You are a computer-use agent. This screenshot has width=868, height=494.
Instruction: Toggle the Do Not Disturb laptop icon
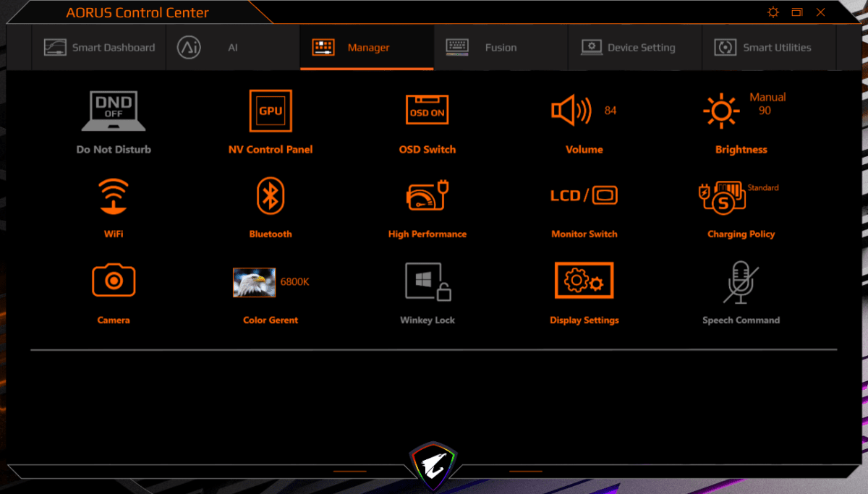coord(114,111)
